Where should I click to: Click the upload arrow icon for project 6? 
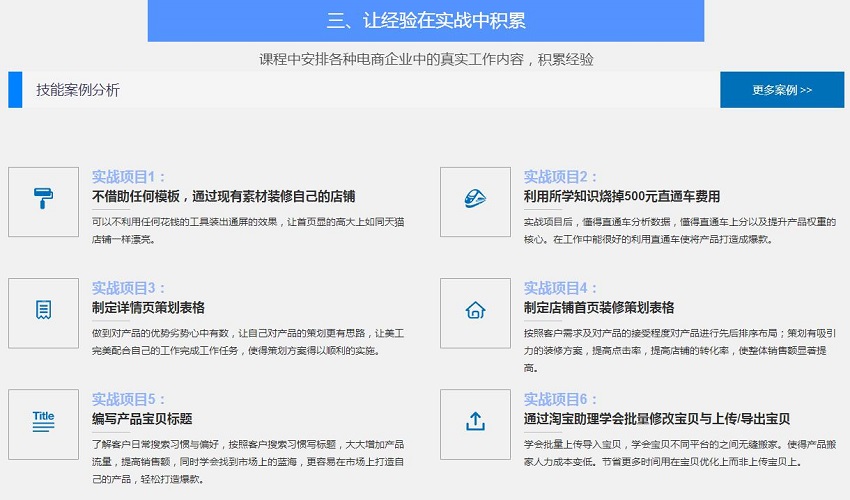475,421
